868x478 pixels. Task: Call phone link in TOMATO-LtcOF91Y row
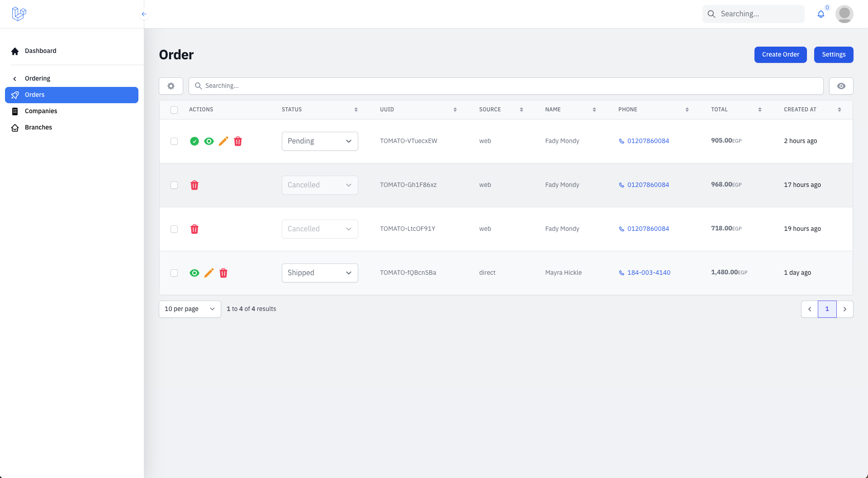[x=644, y=229]
